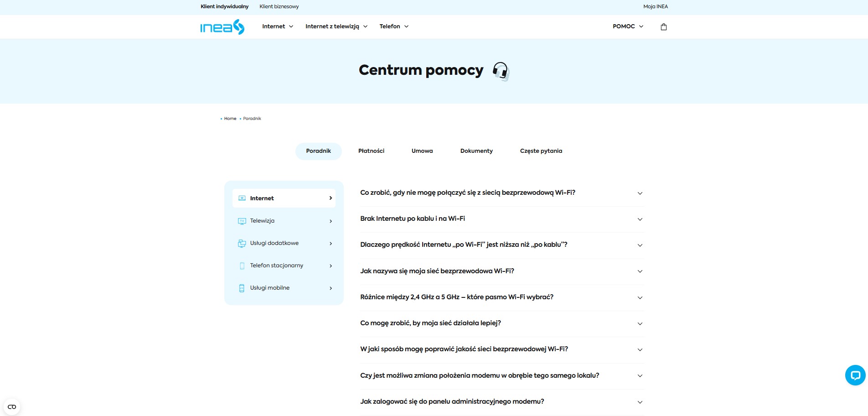Screen dimensions: 868x416
Task: Click the Telefon stacjonarny phone icon
Action: point(242,266)
